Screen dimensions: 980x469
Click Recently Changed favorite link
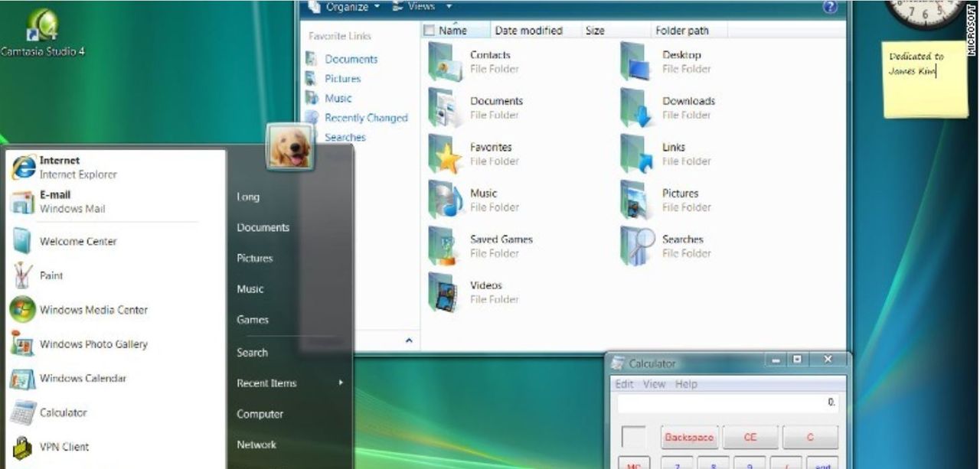click(x=365, y=118)
